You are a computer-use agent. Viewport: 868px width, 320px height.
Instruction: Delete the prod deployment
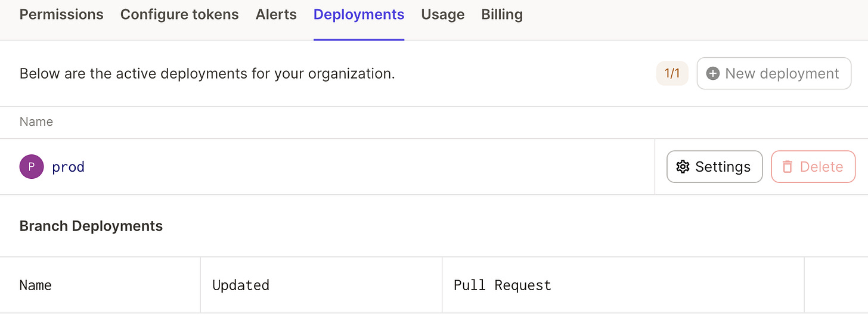tap(813, 167)
